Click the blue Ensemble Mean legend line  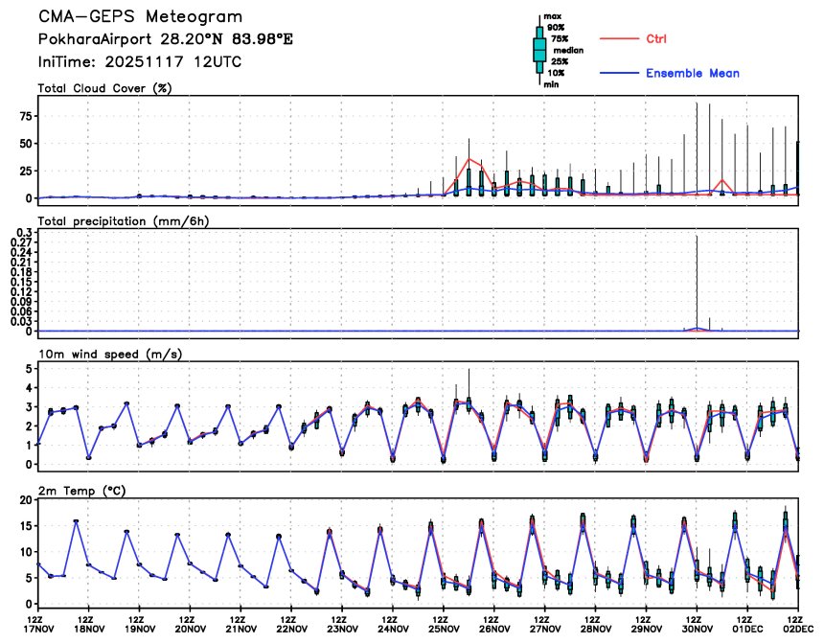619,73
